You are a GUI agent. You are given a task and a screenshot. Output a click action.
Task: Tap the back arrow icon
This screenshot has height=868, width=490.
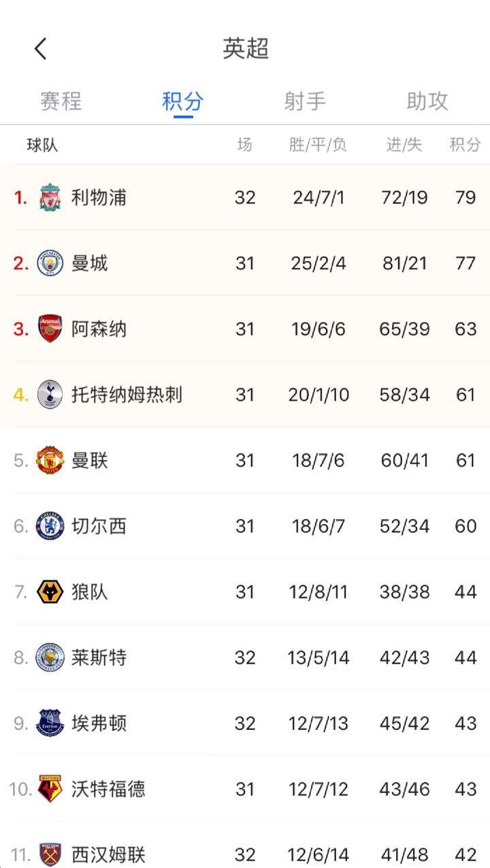point(41,49)
